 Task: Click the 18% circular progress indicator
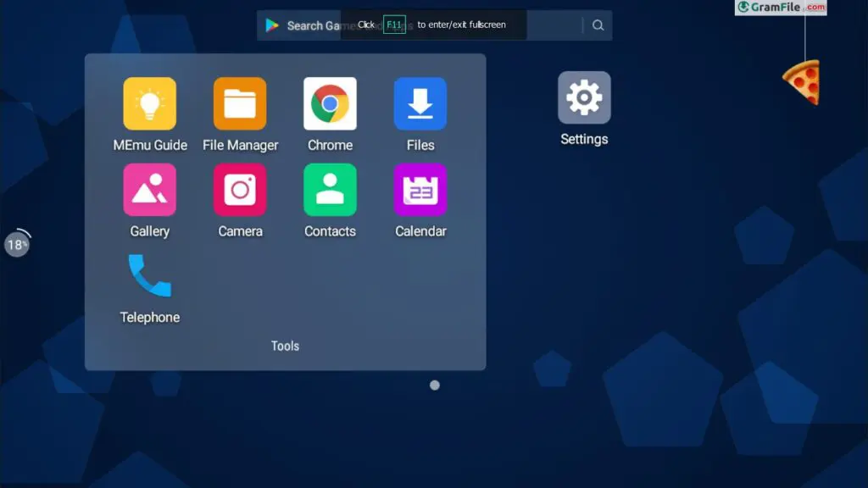pos(17,245)
